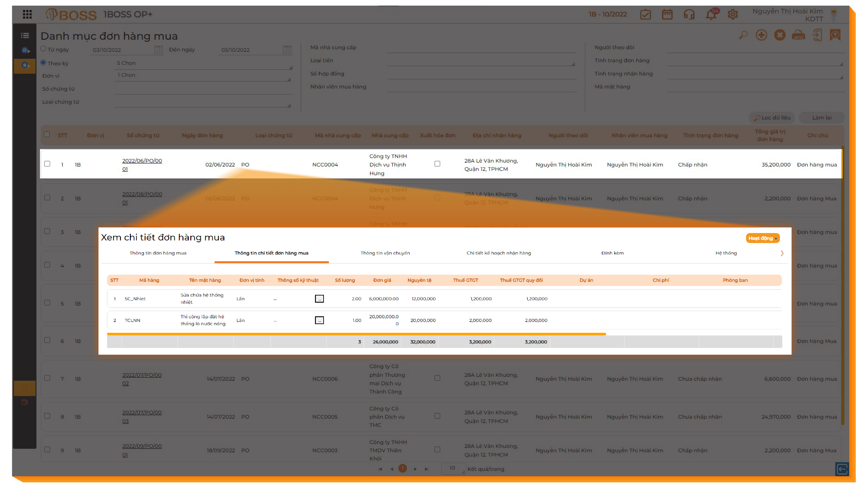Tick checkbox for order row 1

(47, 164)
